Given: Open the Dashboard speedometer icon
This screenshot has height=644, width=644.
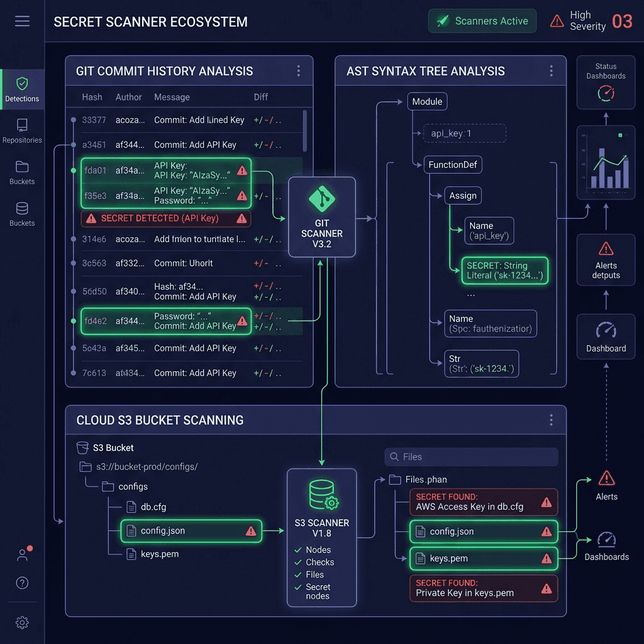Looking at the screenshot, I should point(606,330).
